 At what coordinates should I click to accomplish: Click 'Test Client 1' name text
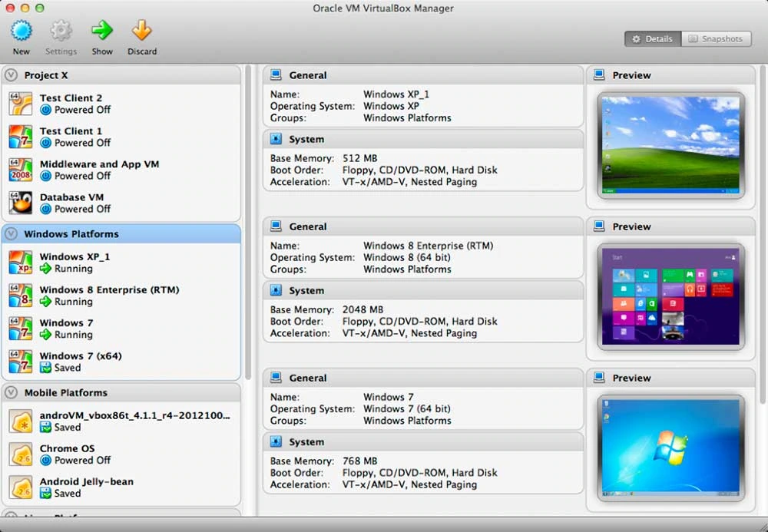click(71, 131)
